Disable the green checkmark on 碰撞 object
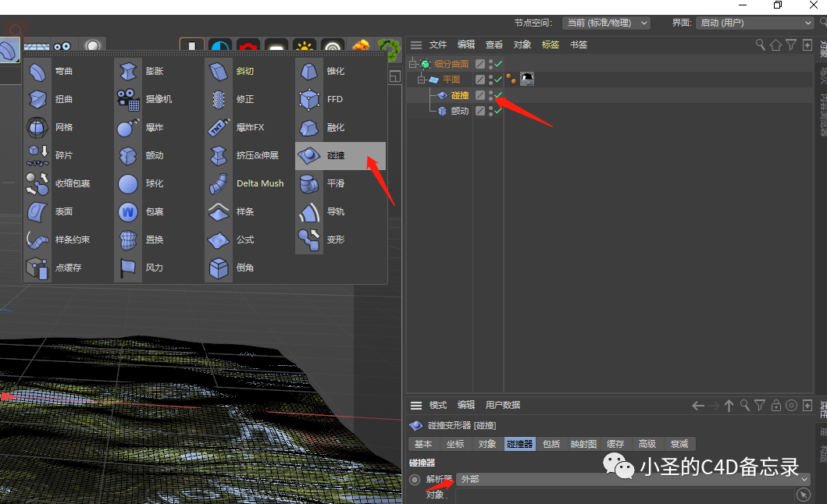The image size is (827, 504). (x=497, y=94)
